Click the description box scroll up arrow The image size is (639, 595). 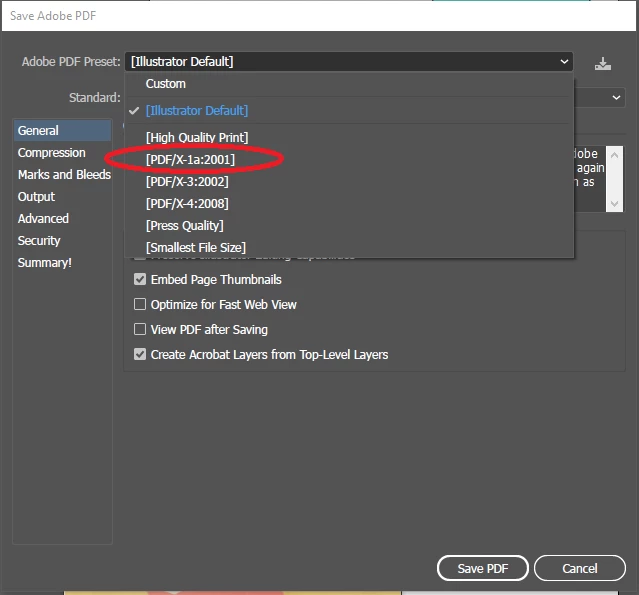[615, 155]
